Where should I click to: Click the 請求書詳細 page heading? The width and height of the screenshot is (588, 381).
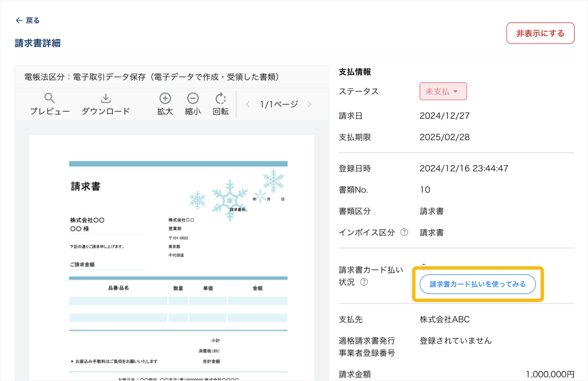[x=38, y=43]
